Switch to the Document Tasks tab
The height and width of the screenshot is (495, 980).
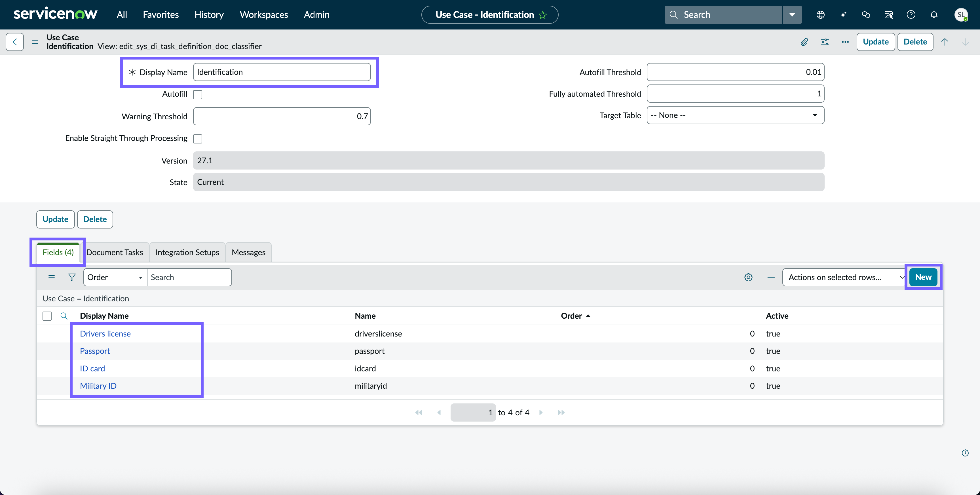pyautogui.click(x=115, y=252)
